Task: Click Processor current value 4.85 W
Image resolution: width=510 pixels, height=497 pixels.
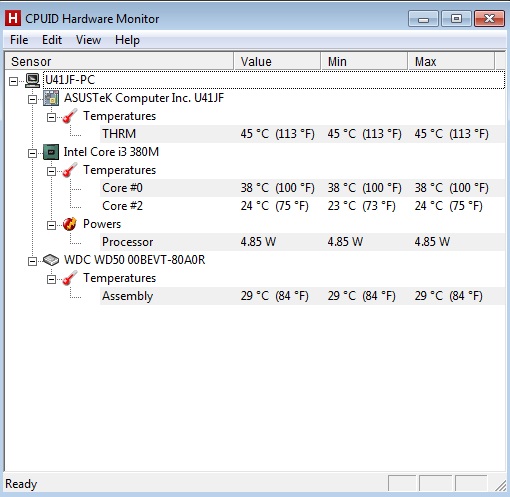Action: tap(258, 242)
